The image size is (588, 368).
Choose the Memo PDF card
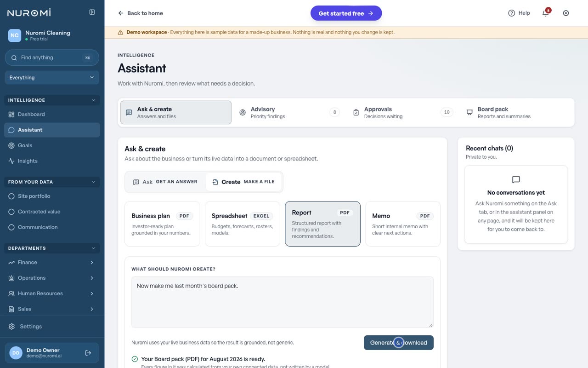click(x=403, y=224)
